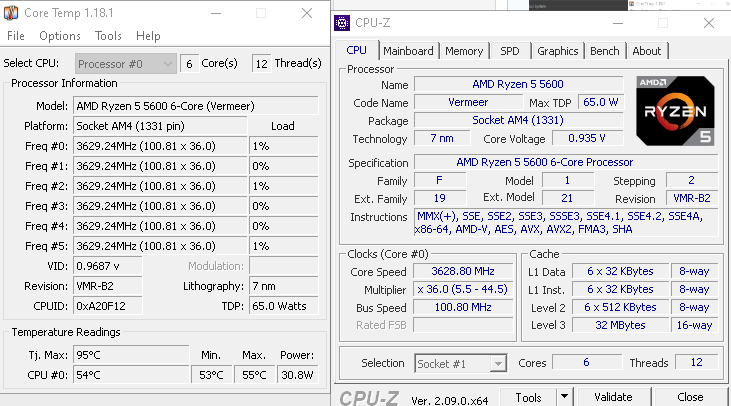Click the CPUID '0xA20F12' value
The height and width of the screenshot is (406, 731).
[107, 306]
